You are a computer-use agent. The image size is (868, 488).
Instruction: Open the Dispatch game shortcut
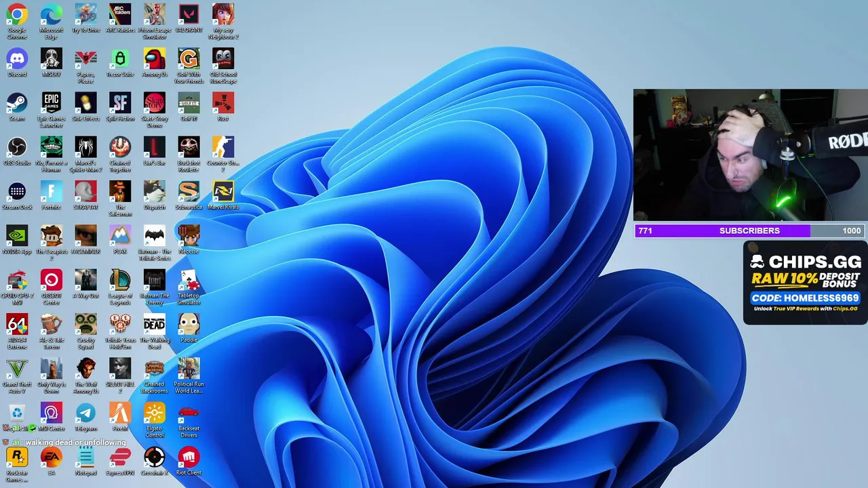click(x=155, y=192)
